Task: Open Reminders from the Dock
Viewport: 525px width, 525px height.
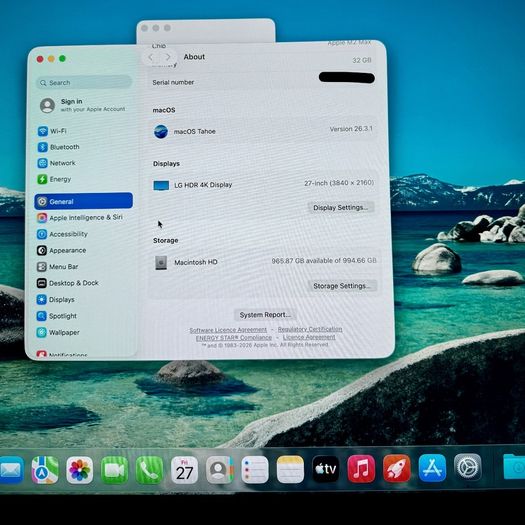Action: coord(255,469)
